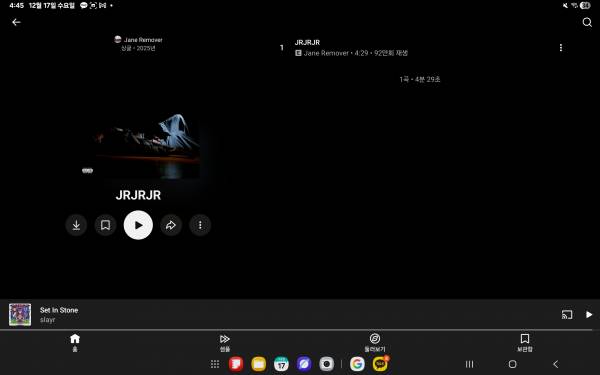Go back with the top-left arrow

pos(16,23)
